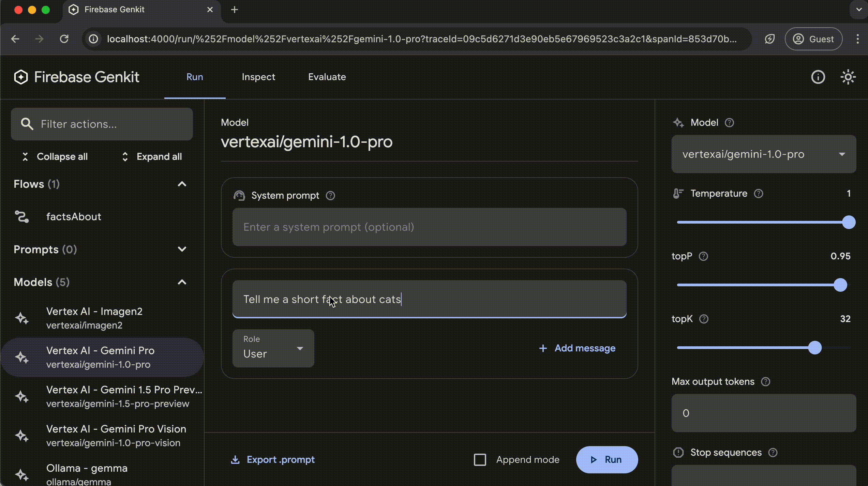Click the Run button to execute prompt

point(607,459)
